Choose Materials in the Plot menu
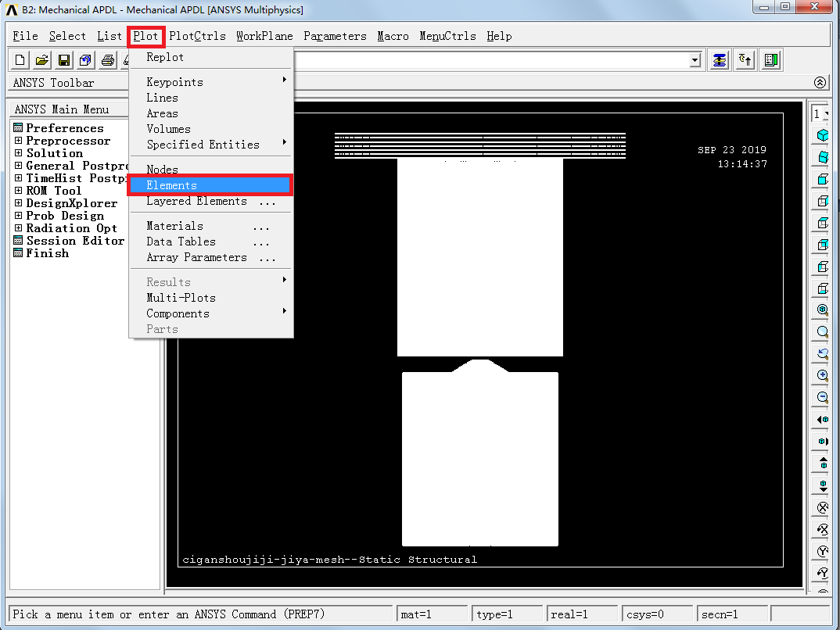The height and width of the screenshot is (630, 840). coord(210,226)
